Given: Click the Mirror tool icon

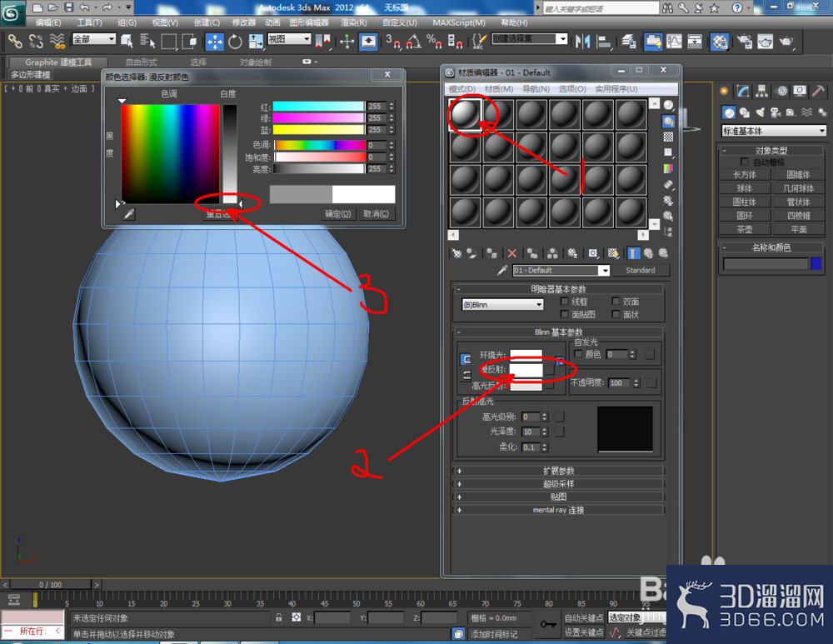Looking at the screenshot, I should point(583,42).
